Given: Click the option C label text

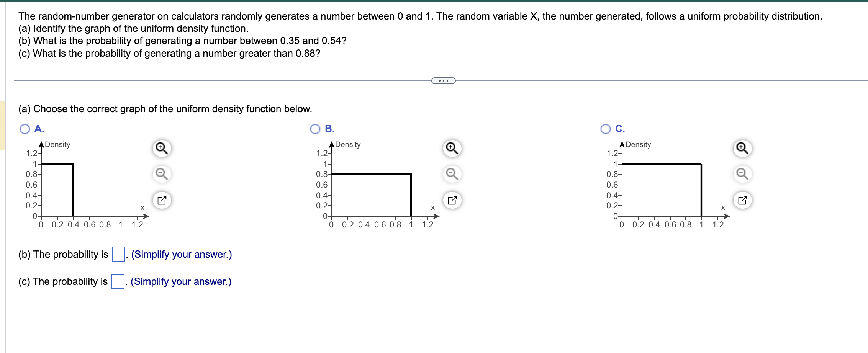Looking at the screenshot, I should (x=620, y=129).
